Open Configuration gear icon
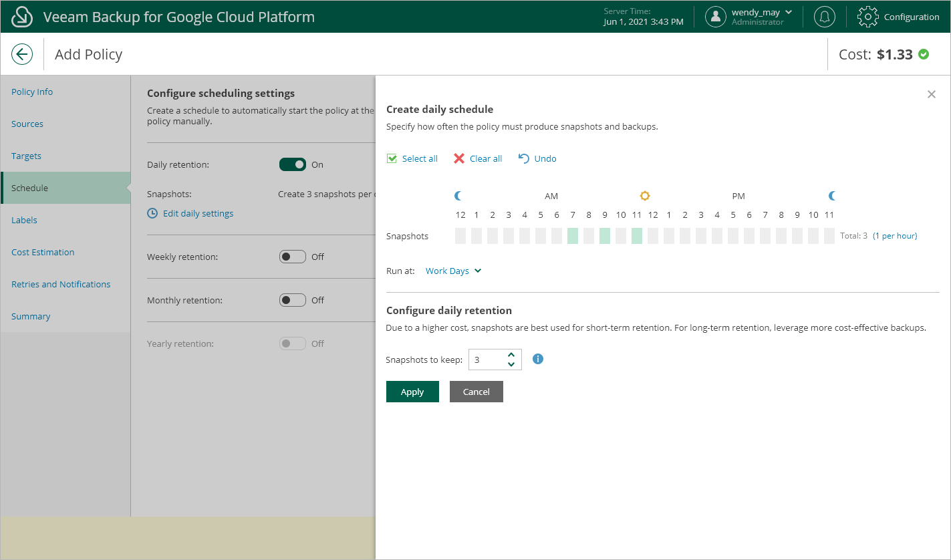This screenshot has height=560, width=951. [x=867, y=17]
